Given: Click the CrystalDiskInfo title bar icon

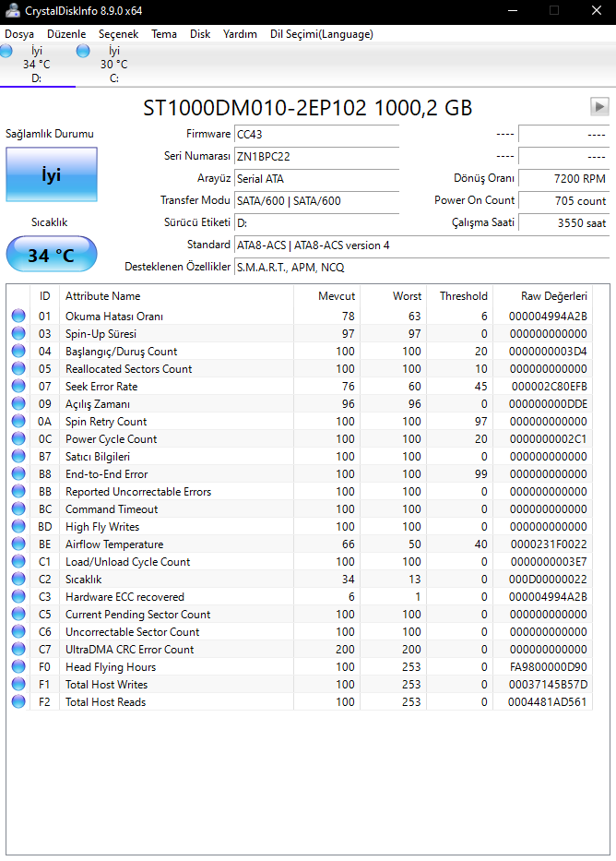Looking at the screenshot, I should pyautogui.click(x=12, y=10).
